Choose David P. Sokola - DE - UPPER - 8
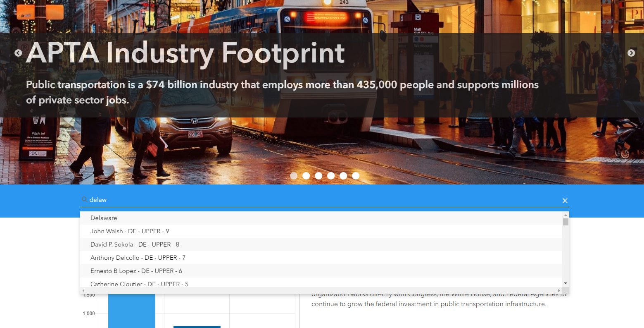Viewport: 644px width, 328px height. point(321,244)
